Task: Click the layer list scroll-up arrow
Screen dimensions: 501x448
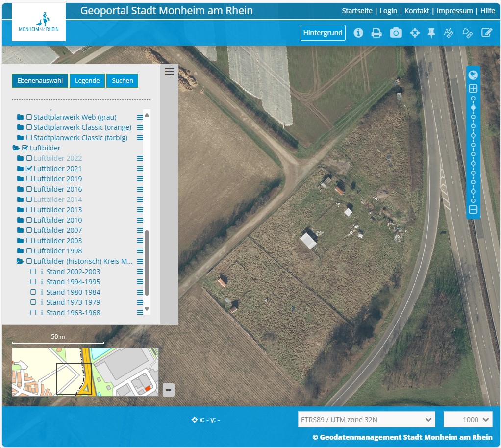Action: coord(147,115)
